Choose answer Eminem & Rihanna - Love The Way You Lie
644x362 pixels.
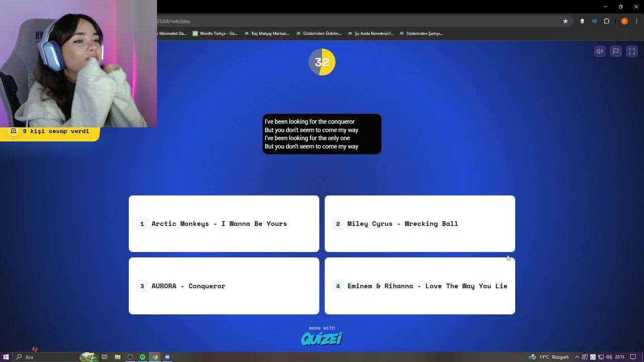pyautogui.click(x=420, y=286)
